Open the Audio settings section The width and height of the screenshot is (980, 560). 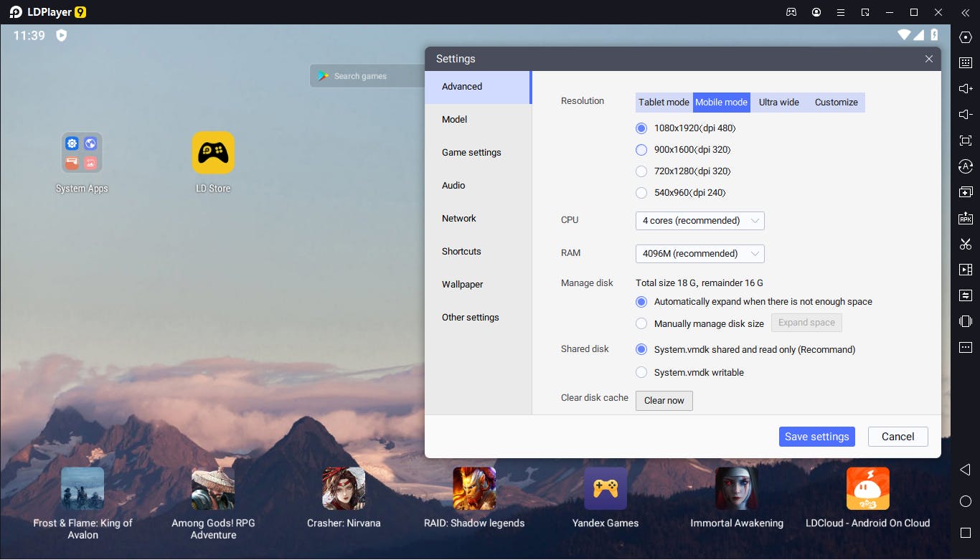(478, 186)
